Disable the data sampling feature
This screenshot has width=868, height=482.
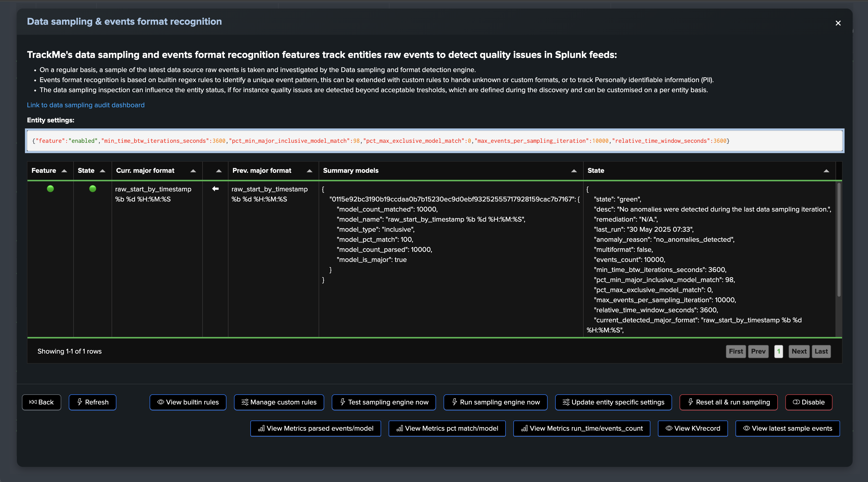click(x=808, y=402)
